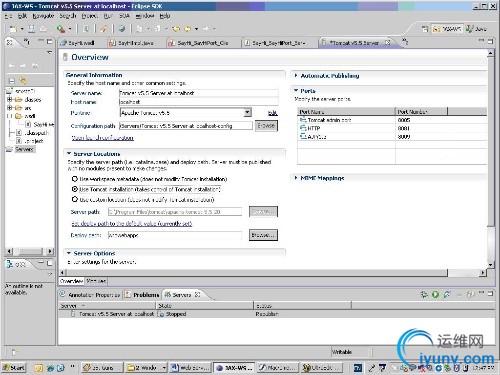
Task: Click Browse next to Deploy path
Action: pyautogui.click(x=263, y=235)
